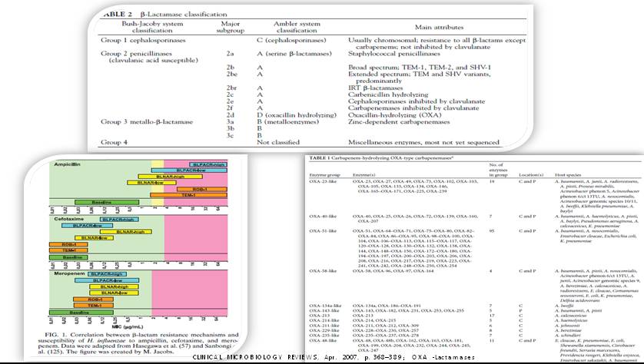The width and height of the screenshot is (644, 364).
Task: Click the 'Not classified' cell
Action: tap(278, 142)
